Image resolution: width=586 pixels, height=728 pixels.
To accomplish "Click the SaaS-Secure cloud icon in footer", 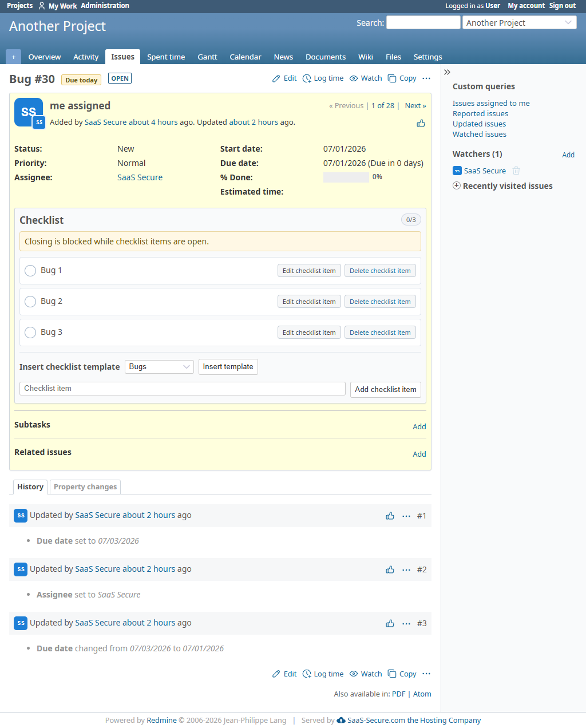I will point(341,720).
